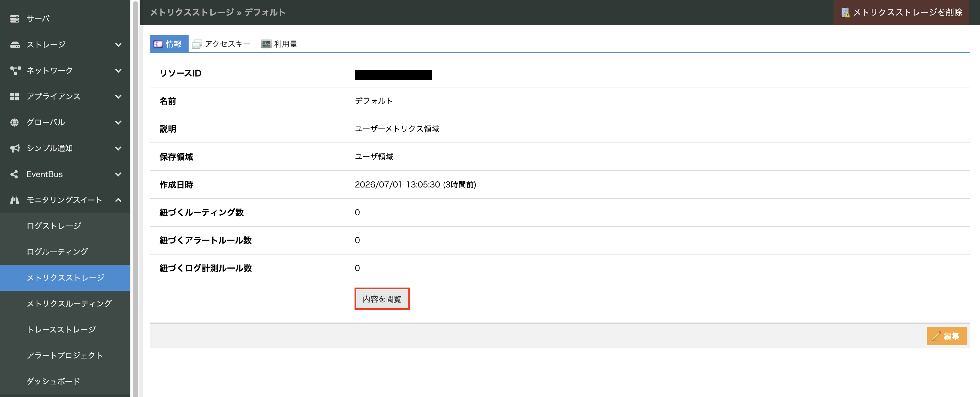Click the 情報 tab card icon

click(x=158, y=44)
